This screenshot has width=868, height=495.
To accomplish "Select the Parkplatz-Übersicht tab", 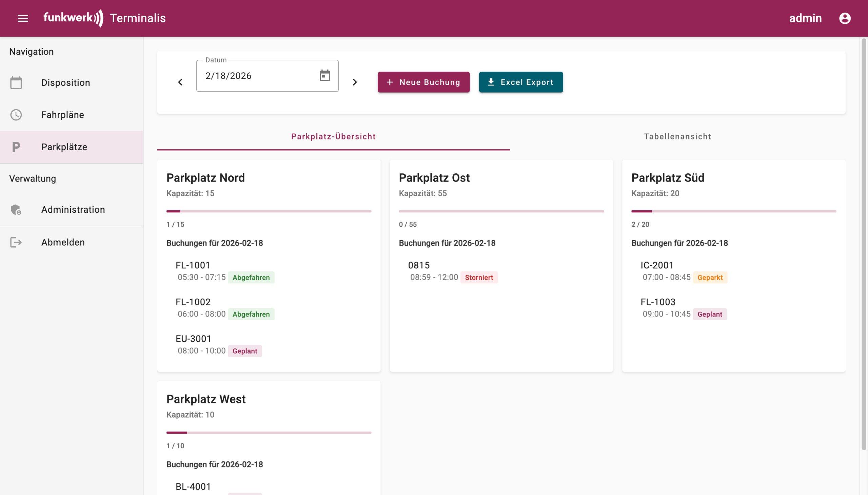I will (333, 137).
